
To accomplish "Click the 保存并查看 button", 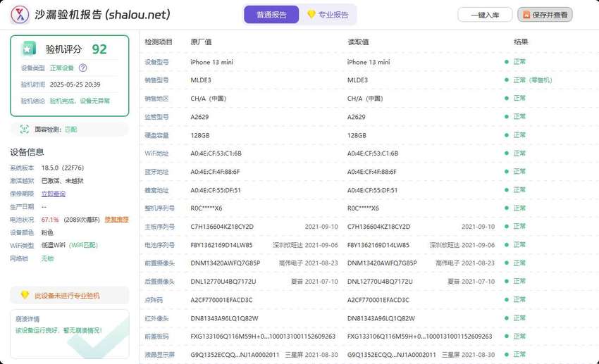I will pyautogui.click(x=545, y=15).
